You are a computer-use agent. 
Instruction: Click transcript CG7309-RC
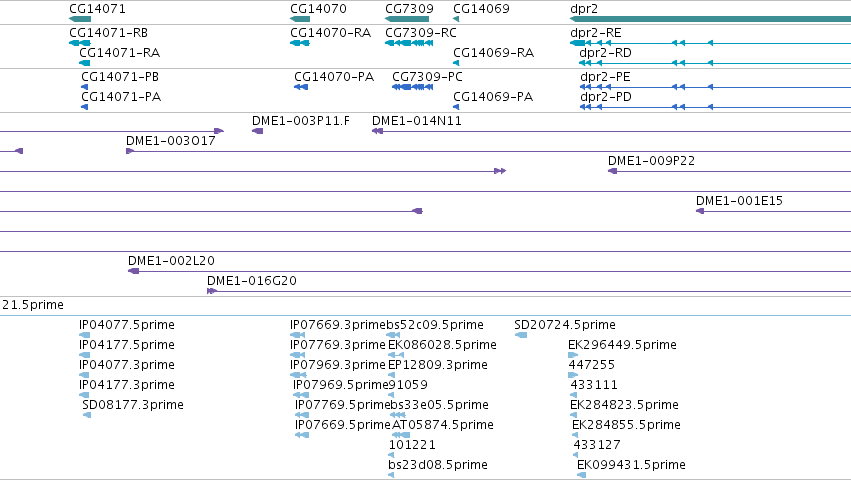pos(421,33)
